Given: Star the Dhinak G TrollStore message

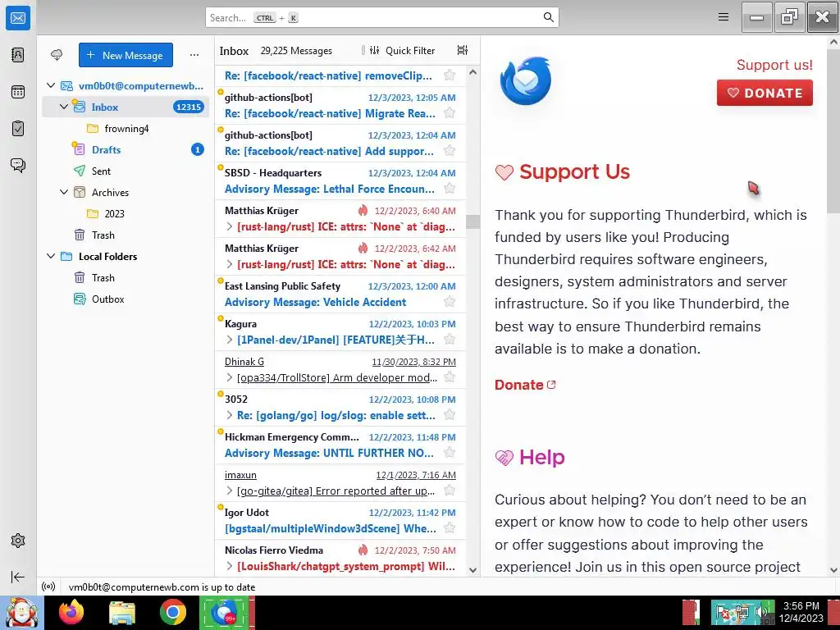Looking at the screenshot, I should (450, 377).
